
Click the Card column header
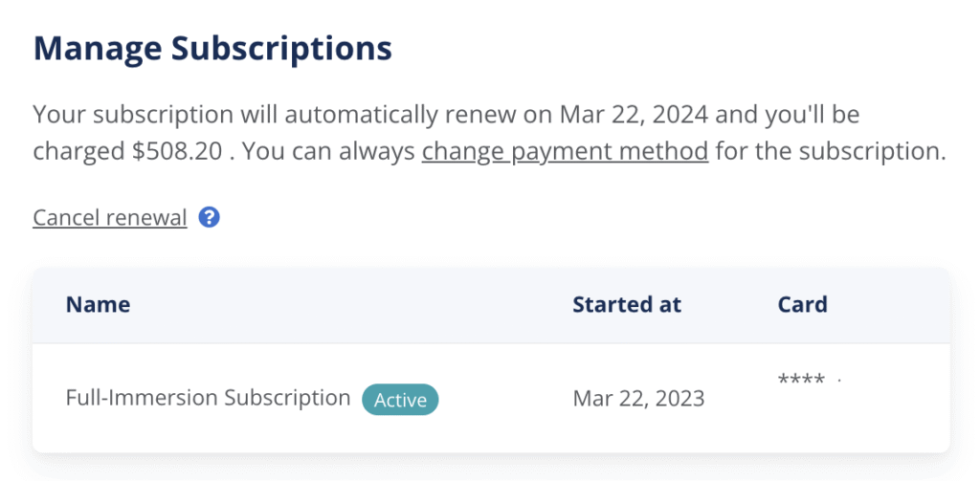point(803,304)
